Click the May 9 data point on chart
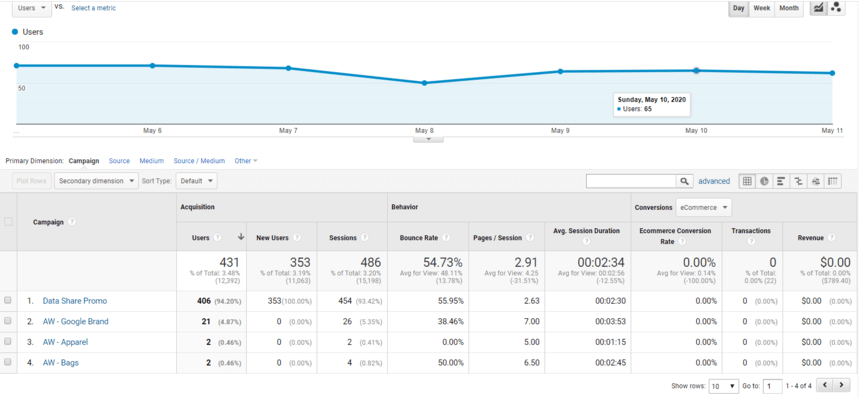The height and width of the screenshot is (398, 859). tap(560, 71)
